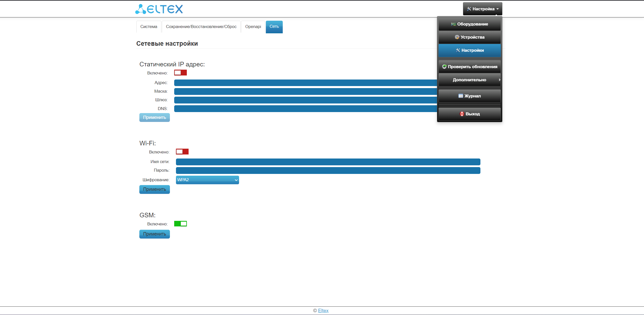Click the Устройства gear icon
644x315 pixels.
(457, 37)
